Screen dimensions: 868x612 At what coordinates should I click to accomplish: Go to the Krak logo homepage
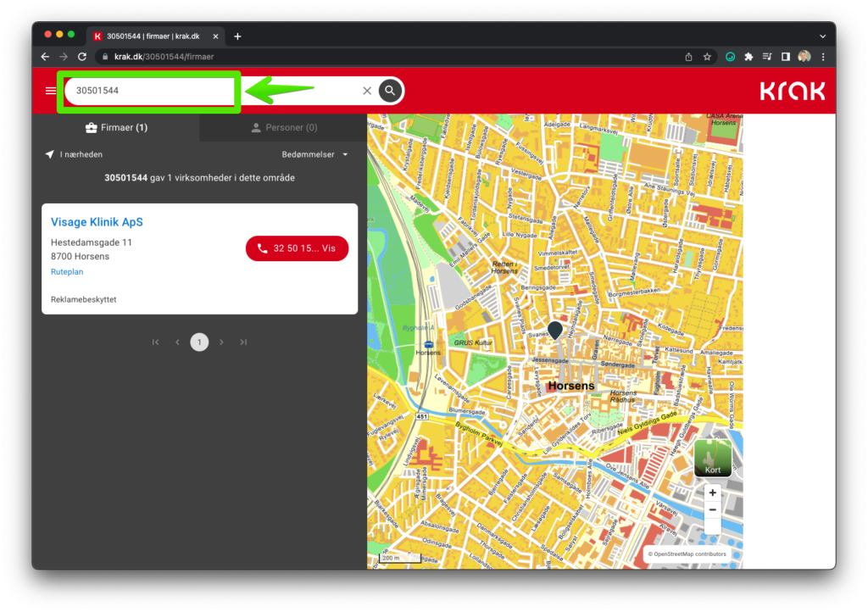coord(793,92)
